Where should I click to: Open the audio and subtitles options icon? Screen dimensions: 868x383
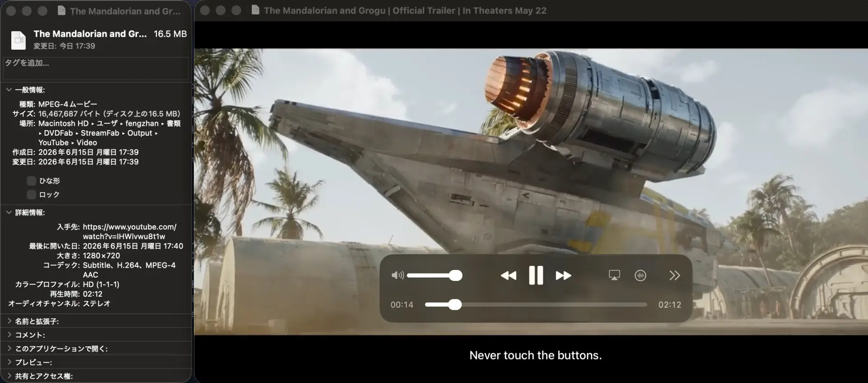point(641,275)
